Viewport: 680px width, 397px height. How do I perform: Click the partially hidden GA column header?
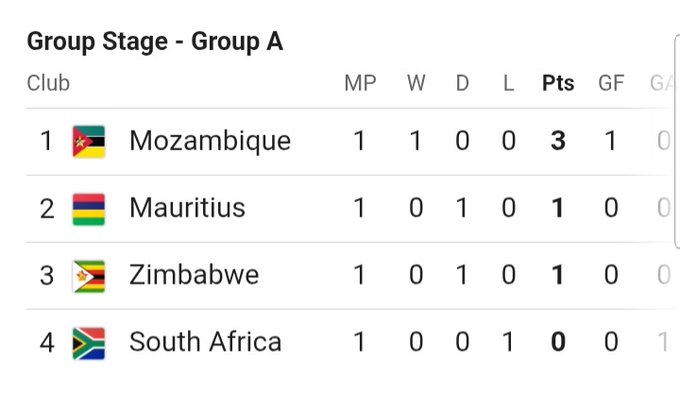click(663, 83)
